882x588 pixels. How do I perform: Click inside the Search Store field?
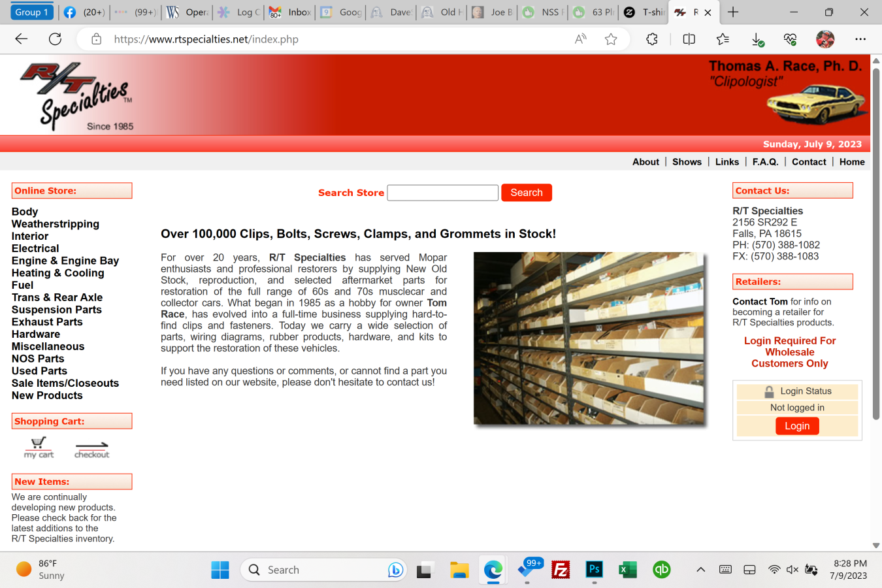click(x=443, y=193)
